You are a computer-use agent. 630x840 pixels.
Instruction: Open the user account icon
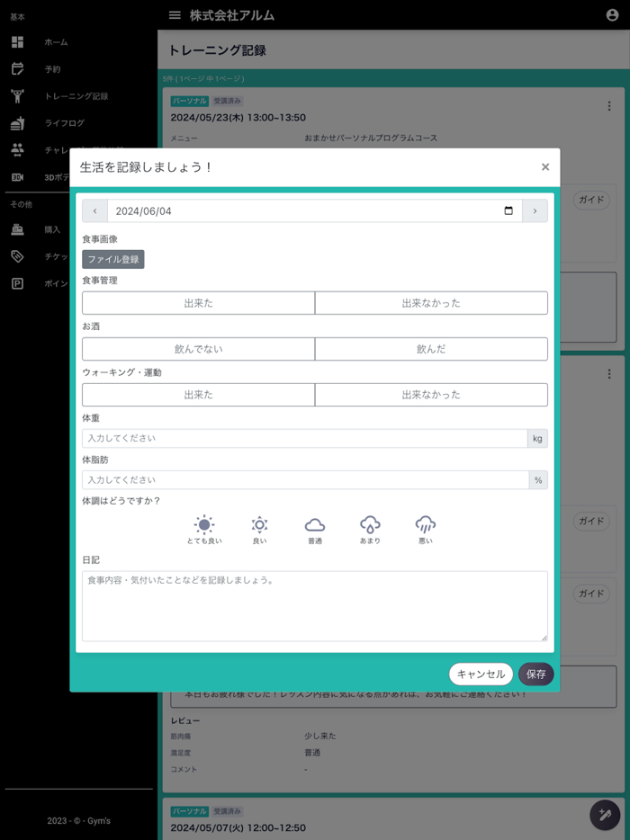point(612,15)
